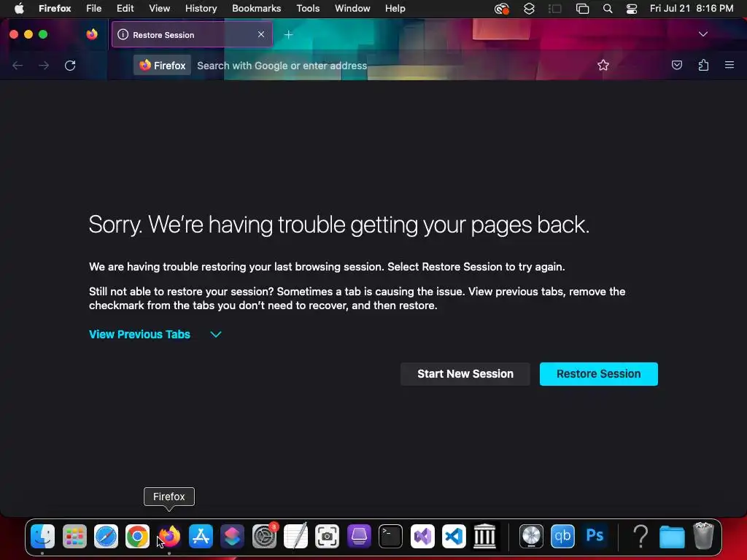
Task: Open Launchpad from the Dock
Action: 74,536
